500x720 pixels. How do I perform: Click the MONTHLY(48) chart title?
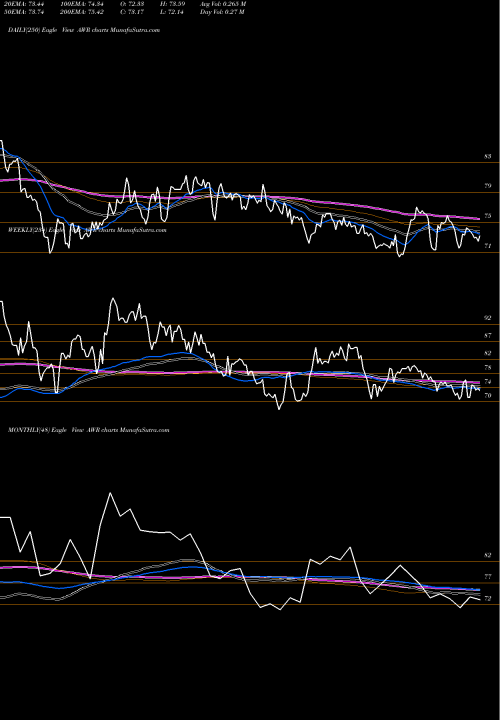(x=89, y=430)
